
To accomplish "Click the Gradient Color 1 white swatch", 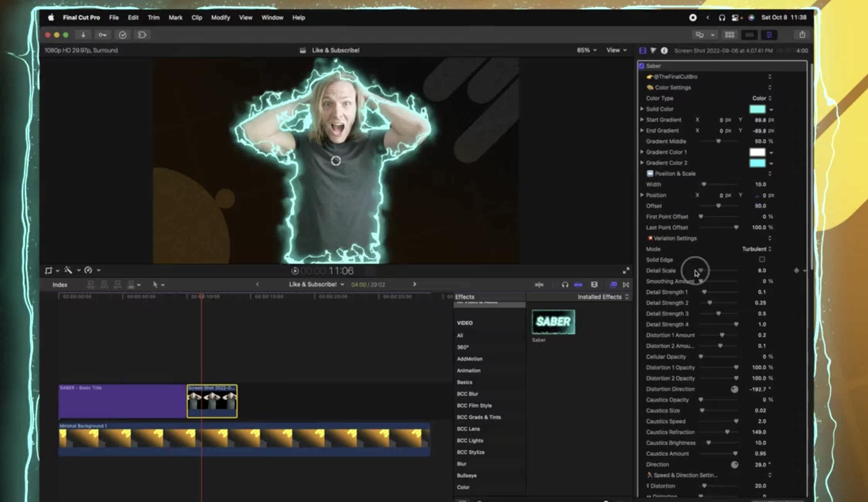I will 757,152.
